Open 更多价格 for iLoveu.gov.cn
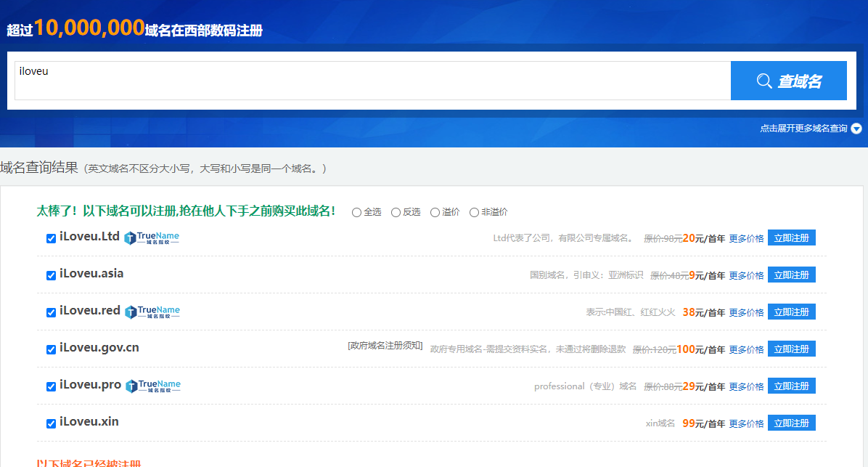868x467 pixels. [746, 350]
